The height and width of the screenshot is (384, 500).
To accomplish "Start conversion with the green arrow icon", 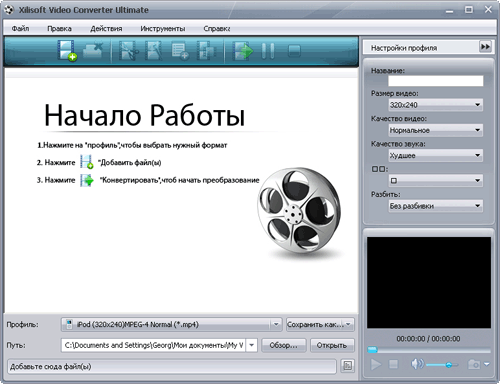I will coord(242,51).
